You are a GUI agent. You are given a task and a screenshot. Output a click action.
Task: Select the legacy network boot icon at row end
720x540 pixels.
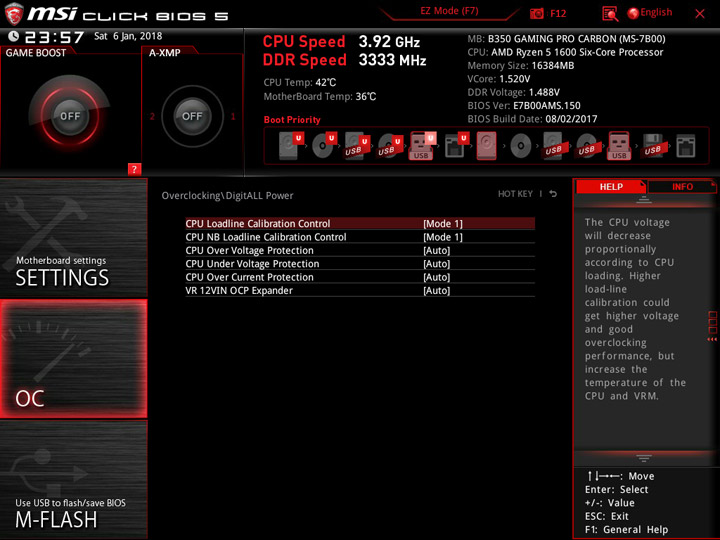tap(686, 146)
